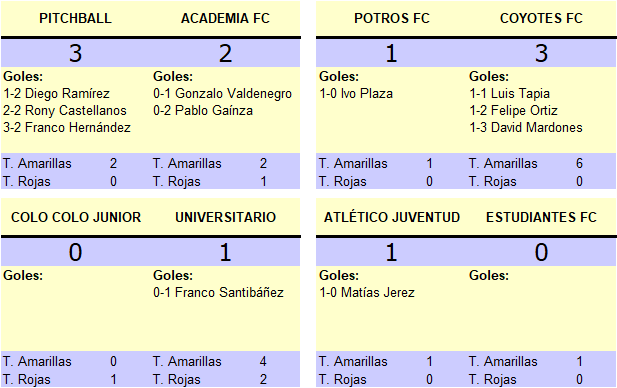Select the UNIVERSITARIO team name
This screenshot has width=617, height=388.
pos(225,217)
